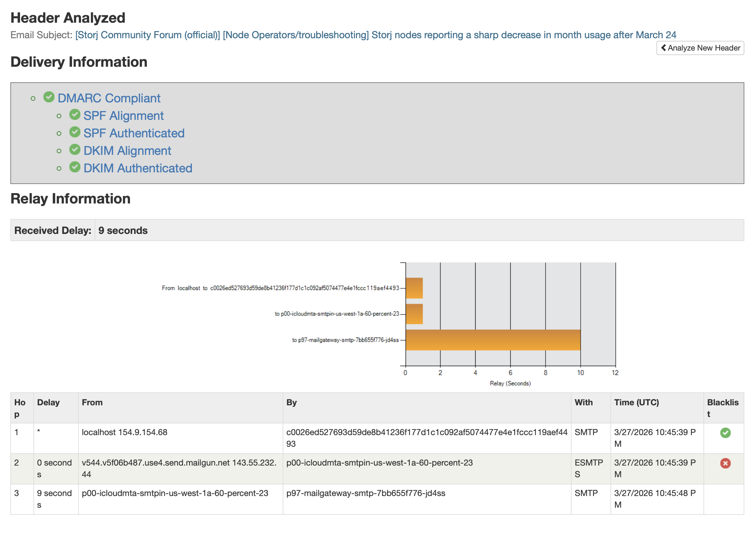756x543 pixels.
Task: Click green check icon beside SPF Alignment
Action: click(x=75, y=115)
